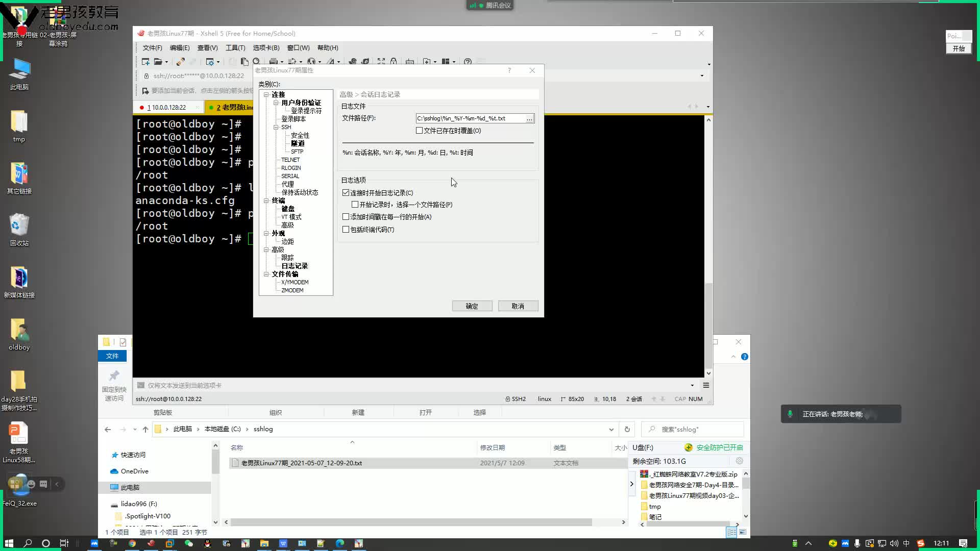Open the 查看(V) menu in Xshell
The image size is (980, 551).
click(207, 48)
